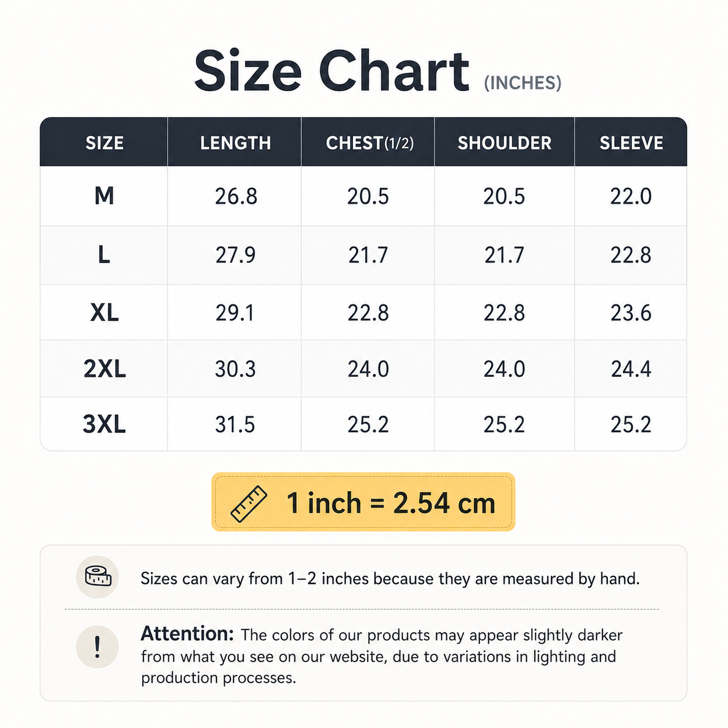Image resolution: width=728 pixels, height=728 pixels.
Task: Click the Size Chart title
Action: (x=331, y=71)
